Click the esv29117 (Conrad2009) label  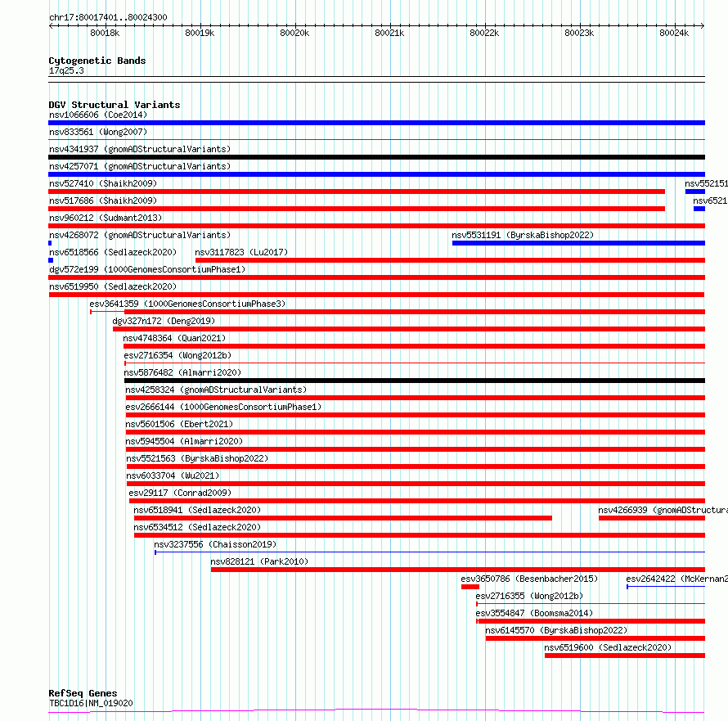coord(180,493)
